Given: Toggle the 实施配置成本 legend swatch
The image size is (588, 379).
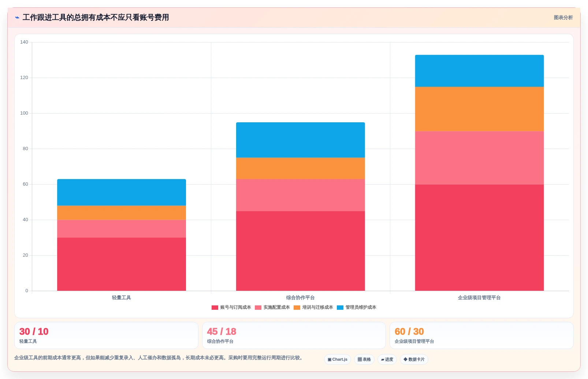Looking at the screenshot, I should pyautogui.click(x=258, y=308).
